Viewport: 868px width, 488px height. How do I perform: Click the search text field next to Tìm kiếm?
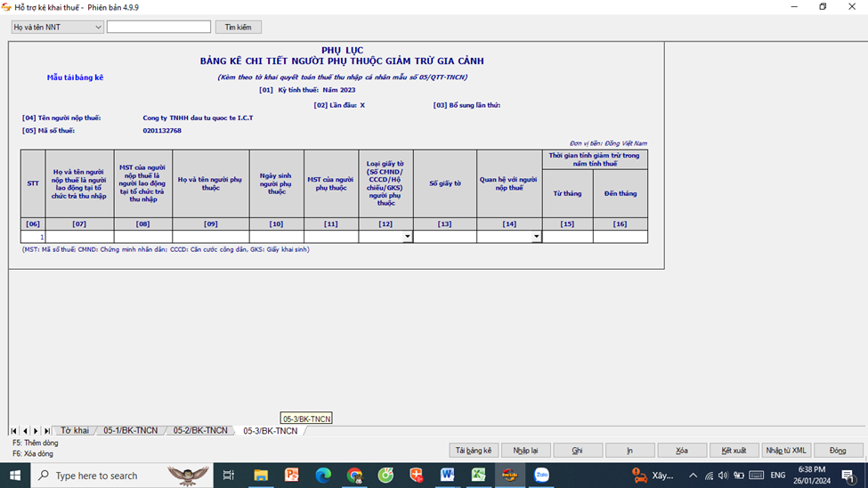[x=158, y=27]
